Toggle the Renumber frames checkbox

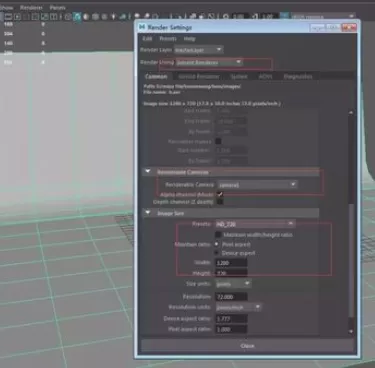point(218,141)
